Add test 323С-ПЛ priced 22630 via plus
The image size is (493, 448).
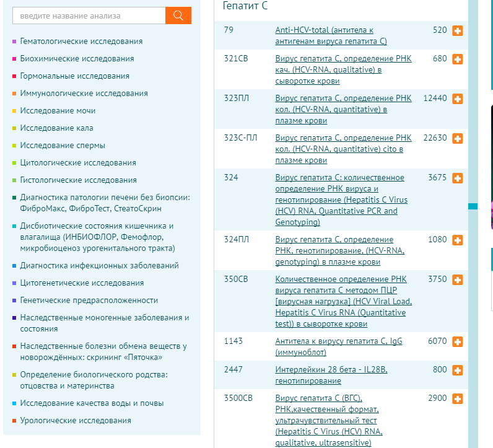pos(458,139)
